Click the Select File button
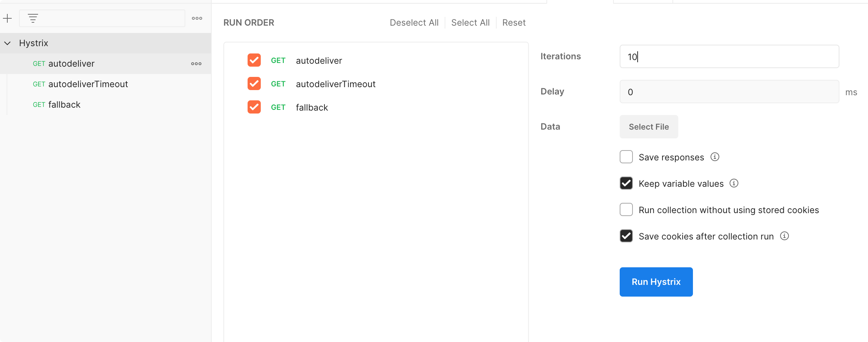 649,127
